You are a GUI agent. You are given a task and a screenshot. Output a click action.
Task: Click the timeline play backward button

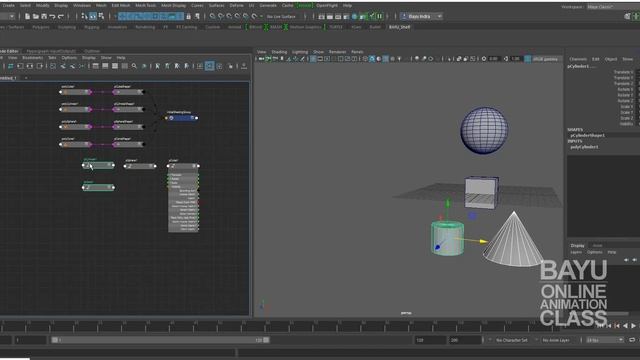625,326
